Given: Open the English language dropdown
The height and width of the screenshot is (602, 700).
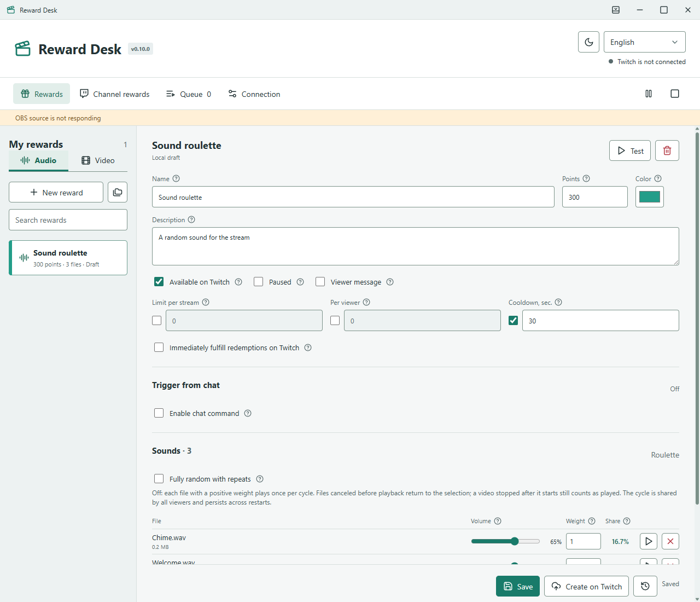Looking at the screenshot, I should (x=644, y=42).
